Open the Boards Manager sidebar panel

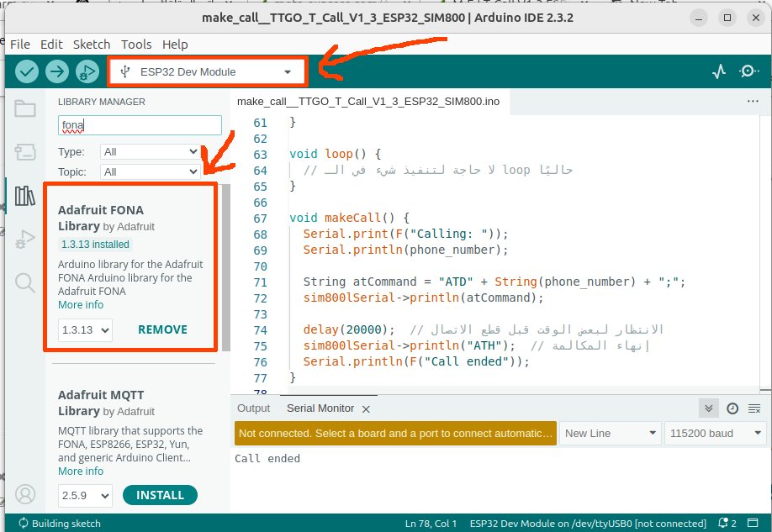24,152
